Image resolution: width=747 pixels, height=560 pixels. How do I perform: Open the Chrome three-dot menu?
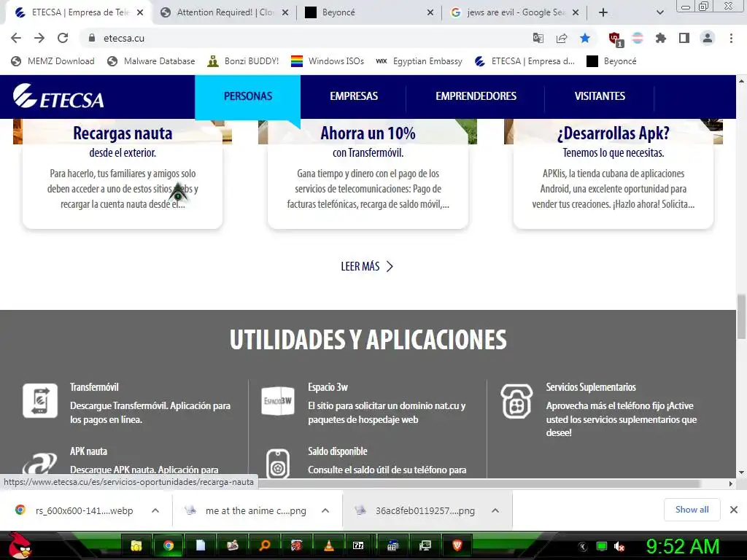(x=731, y=38)
